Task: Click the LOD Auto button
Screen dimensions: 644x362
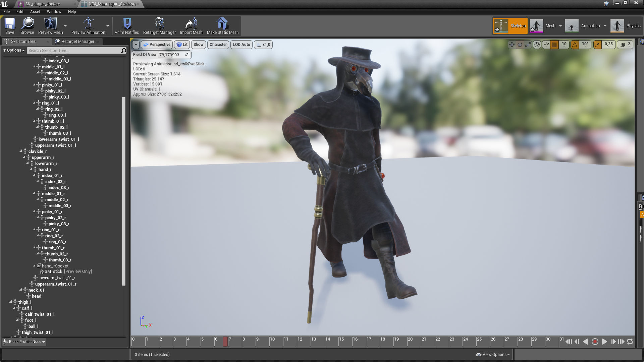Action: [241, 45]
